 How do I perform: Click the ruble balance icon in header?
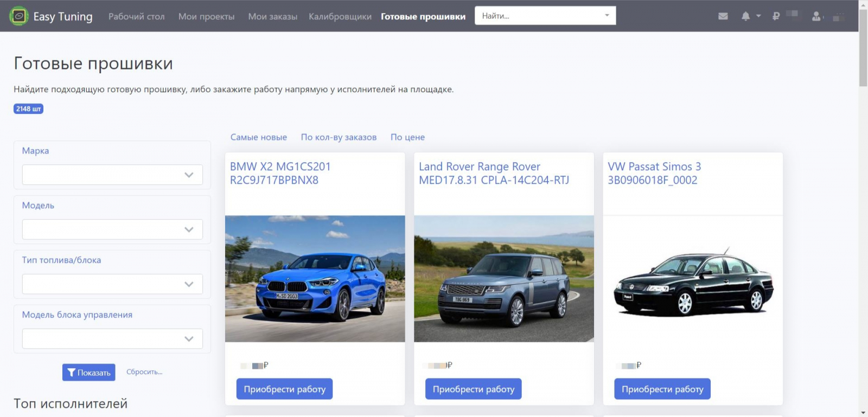click(x=776, y=16)
